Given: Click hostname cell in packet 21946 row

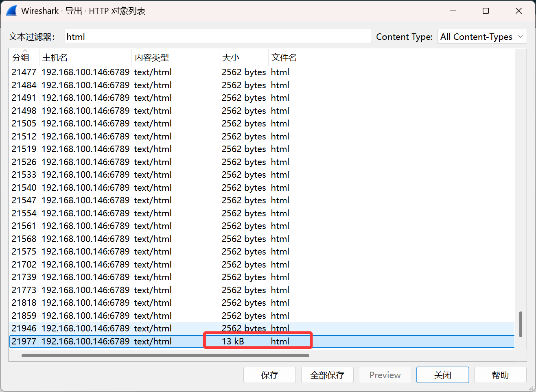Looking at the screenshot, I should pos(85,328).
